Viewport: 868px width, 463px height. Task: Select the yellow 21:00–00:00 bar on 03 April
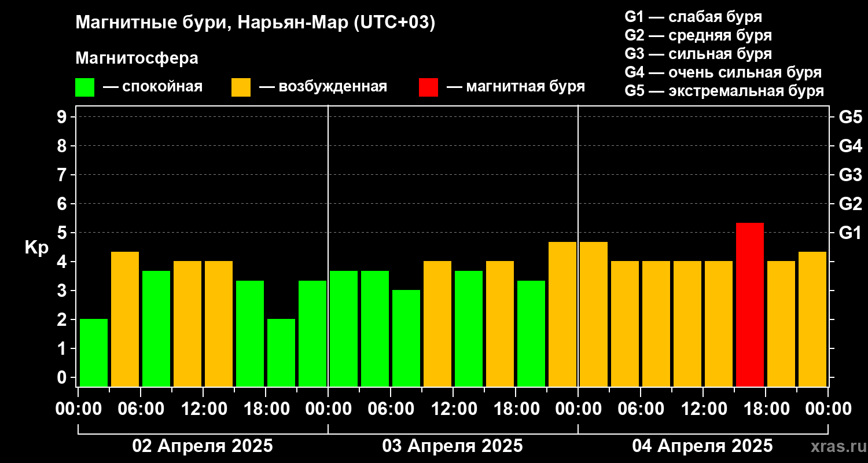[562, 314]
